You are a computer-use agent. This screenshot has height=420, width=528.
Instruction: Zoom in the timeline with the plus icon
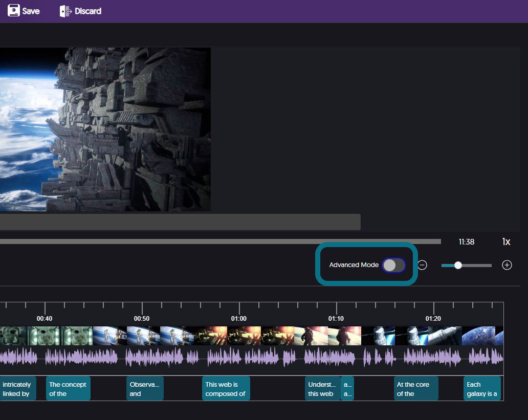click(x=507, y=265)
